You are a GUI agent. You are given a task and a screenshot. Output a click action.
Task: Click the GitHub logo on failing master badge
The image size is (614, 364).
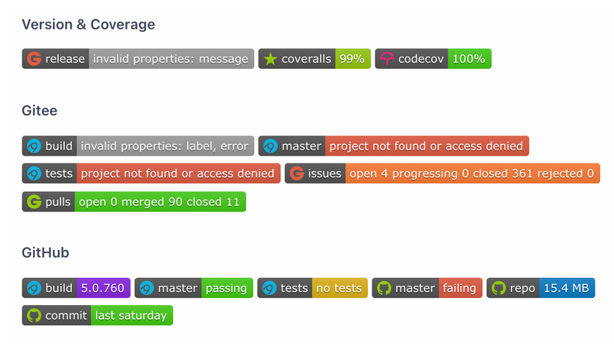(383, 288)
